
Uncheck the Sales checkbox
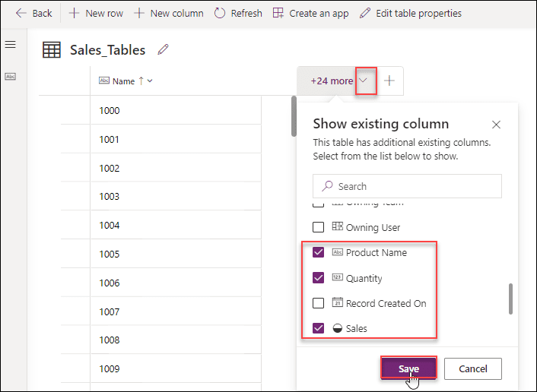pyautogui.click(x=319, y=328)
